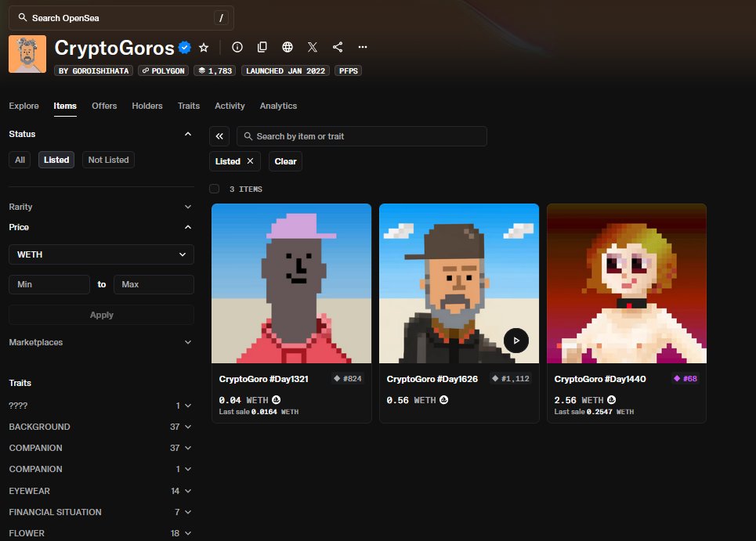Add CryptoGoros to watchlist with star
The image size is (756, 541).
(x=204, y=47)
